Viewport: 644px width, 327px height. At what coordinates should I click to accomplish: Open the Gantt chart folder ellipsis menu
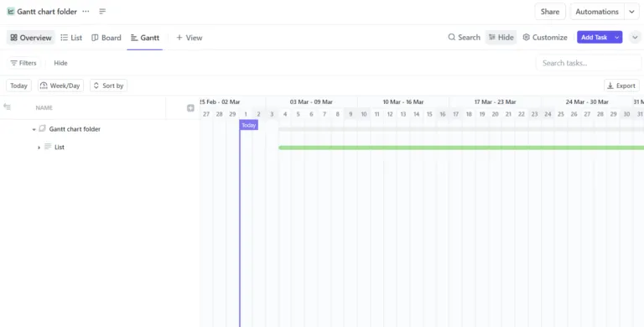[86, 12]
